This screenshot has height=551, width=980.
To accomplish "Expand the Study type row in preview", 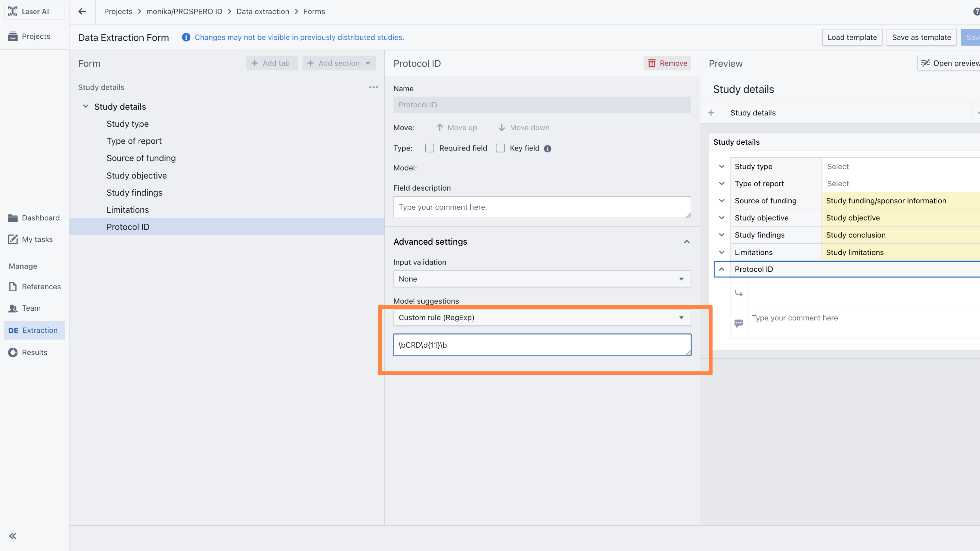I will click(x=722, y=167).
